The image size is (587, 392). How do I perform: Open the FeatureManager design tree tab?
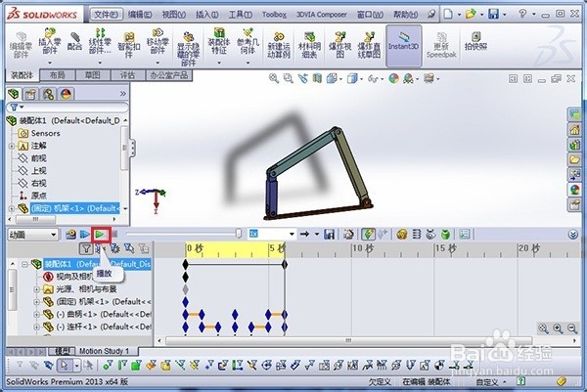click(x=14, y=94)
